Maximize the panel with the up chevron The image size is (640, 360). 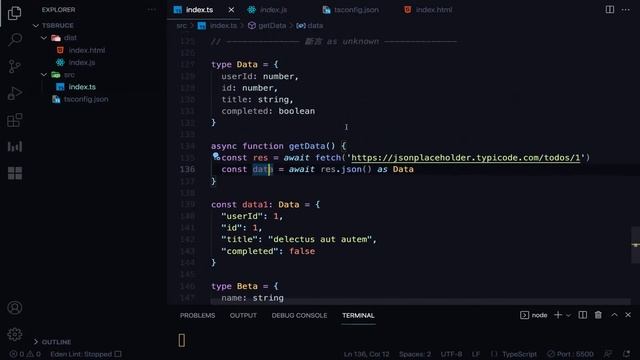614,315
